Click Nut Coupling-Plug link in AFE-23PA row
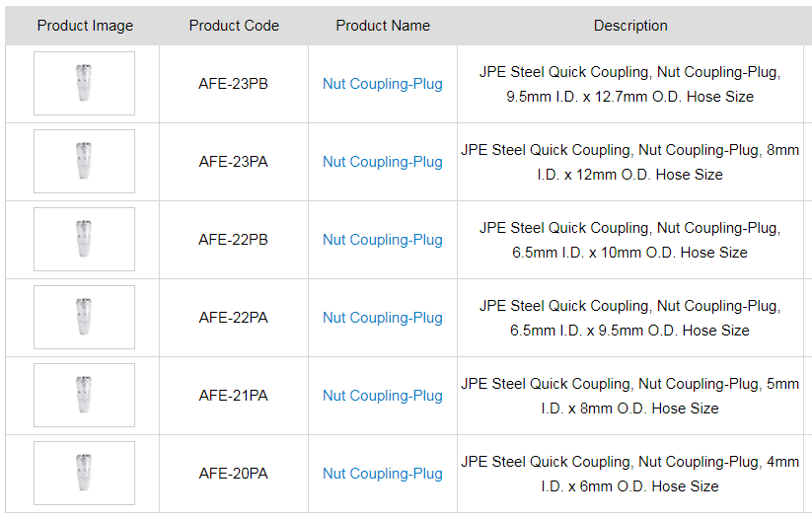Image resolution: width=812 pixels, height=520 pixels. coord(382,162)
